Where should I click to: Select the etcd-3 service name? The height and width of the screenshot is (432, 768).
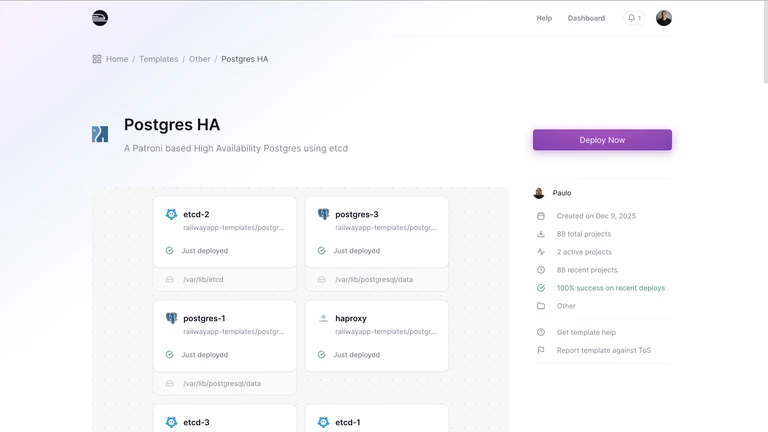[x=196, y=422]
